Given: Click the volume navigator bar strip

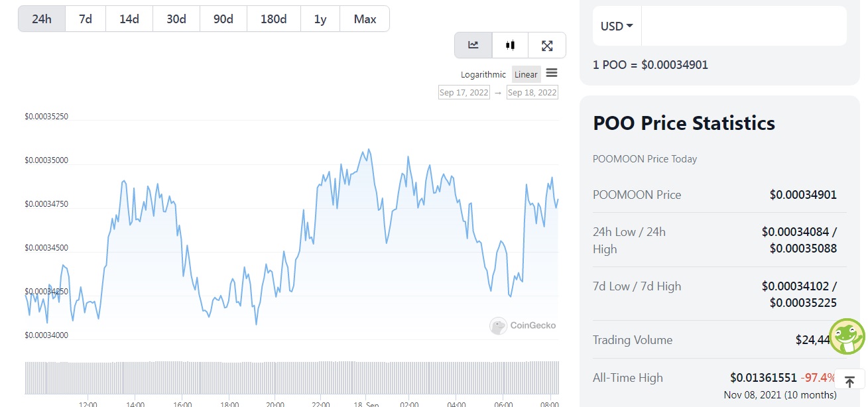Looking at the screenshot, I should pyautogui.click(x=292, y=377).
